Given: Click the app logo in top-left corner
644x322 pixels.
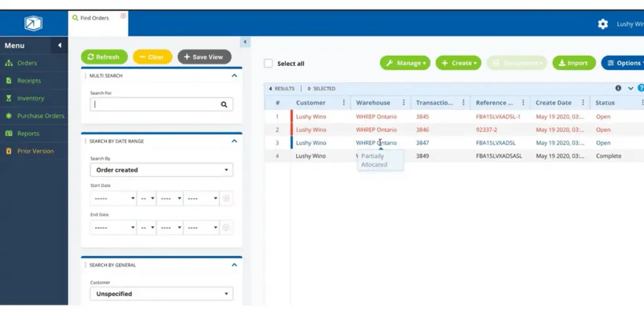Looking at the screenshot, I should point(33,24).
